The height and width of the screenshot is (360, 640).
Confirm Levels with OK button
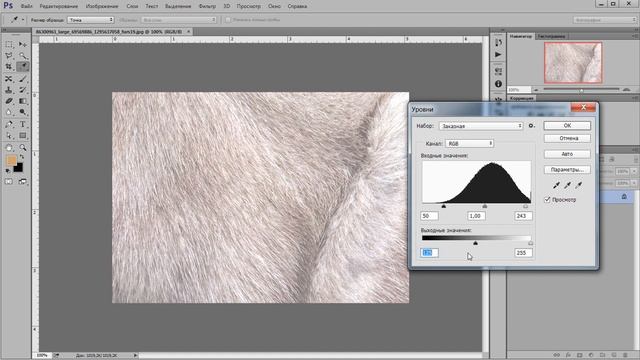pyautogui.click(x=567, y=126)
